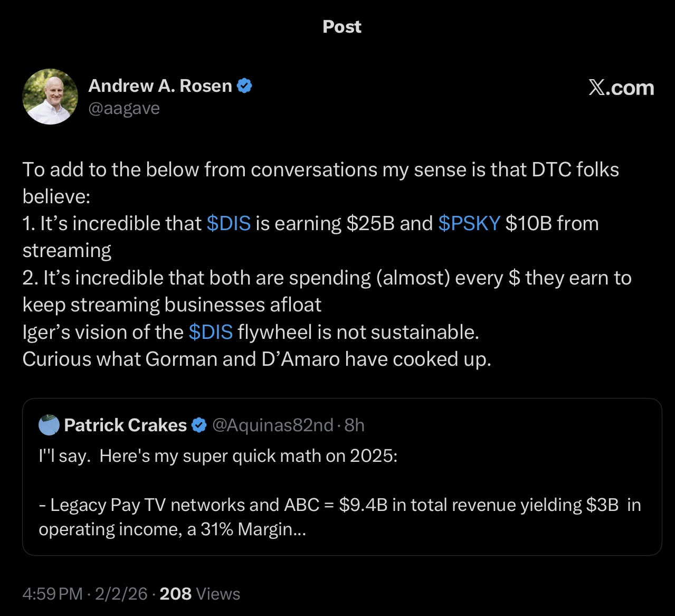The image size is (675, 616).
Task: Click the 8h timestamp on the quoted post
Action: 355,425
